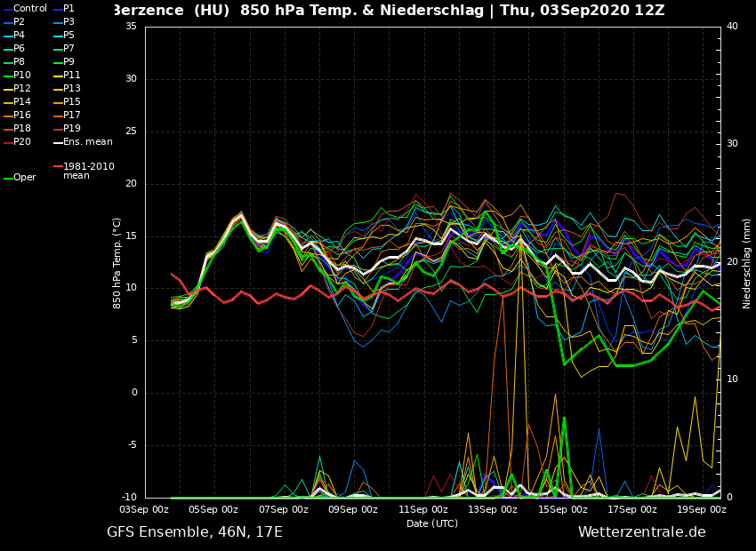The width and height of the screenshot is (756, 551).
Task: Click the 11Sep 00z tick label
Action: [423, 509]
